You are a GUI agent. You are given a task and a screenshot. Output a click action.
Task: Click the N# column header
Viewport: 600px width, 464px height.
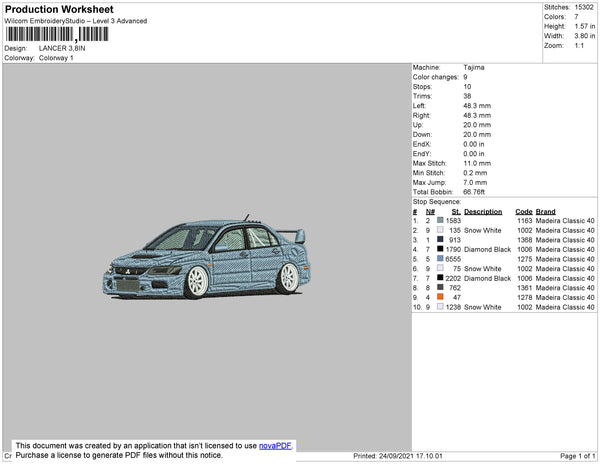(430, 212)
